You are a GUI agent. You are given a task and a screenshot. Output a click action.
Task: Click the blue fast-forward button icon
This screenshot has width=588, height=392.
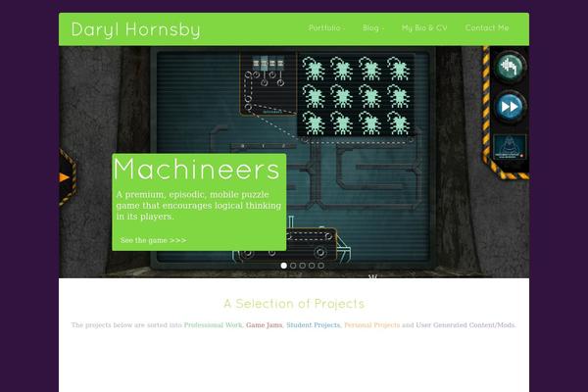(x=510, y=107)
